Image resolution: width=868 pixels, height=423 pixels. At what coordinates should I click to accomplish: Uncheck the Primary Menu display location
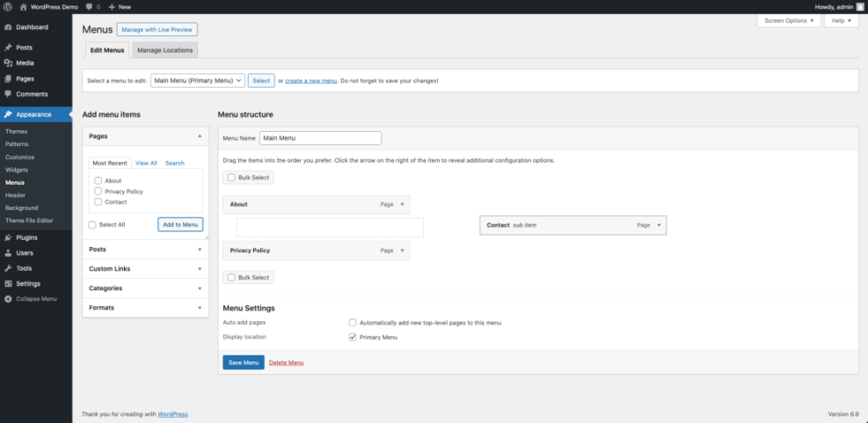[353, 337]
